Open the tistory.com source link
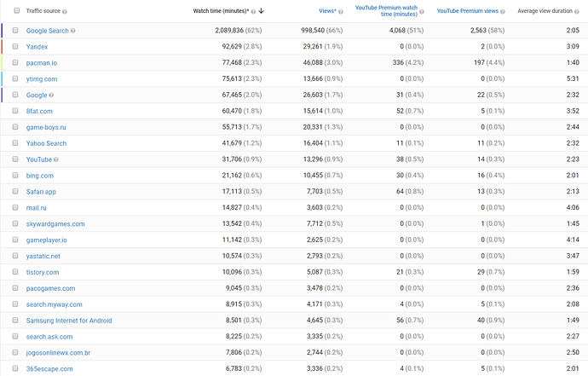This screenshot has width=588, height=376. coord(43,273)
